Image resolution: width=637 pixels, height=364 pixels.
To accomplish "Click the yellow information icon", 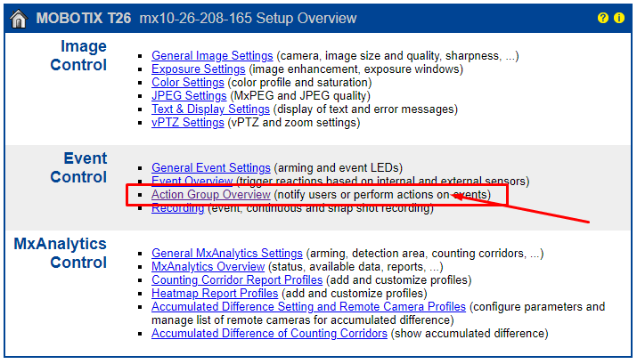I will point(619,18).
